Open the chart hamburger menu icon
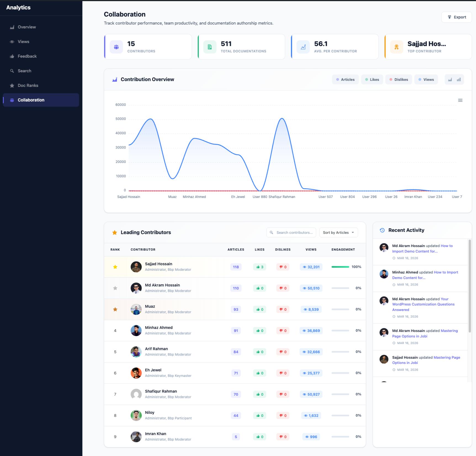This screenshot has width=476, height=456. click(x=460, y=100)
